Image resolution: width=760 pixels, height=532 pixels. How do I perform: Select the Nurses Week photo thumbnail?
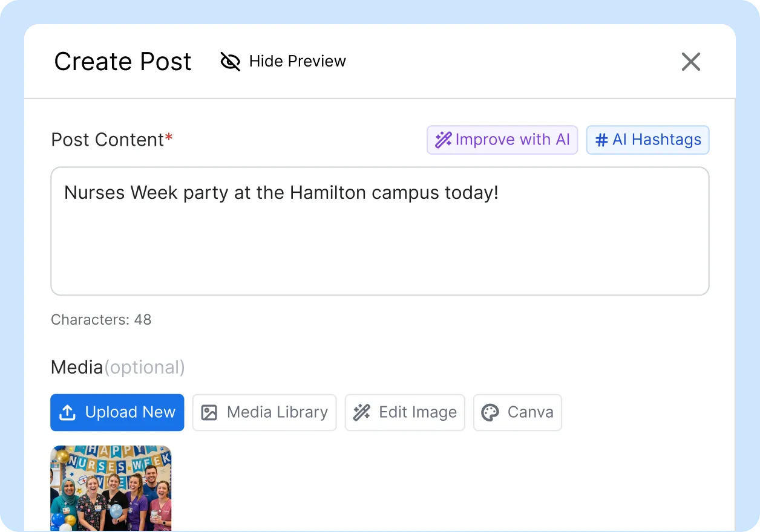point(111,488)
